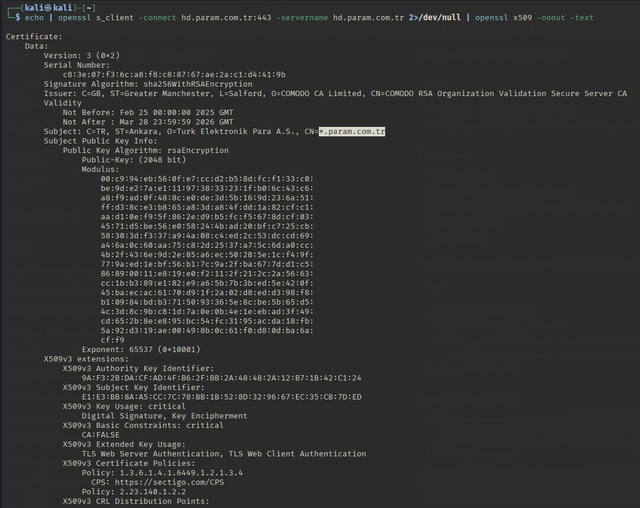
Task: Click the Subject Key Identifier value E1:E3:BB
Action: (x=222, y=397)
